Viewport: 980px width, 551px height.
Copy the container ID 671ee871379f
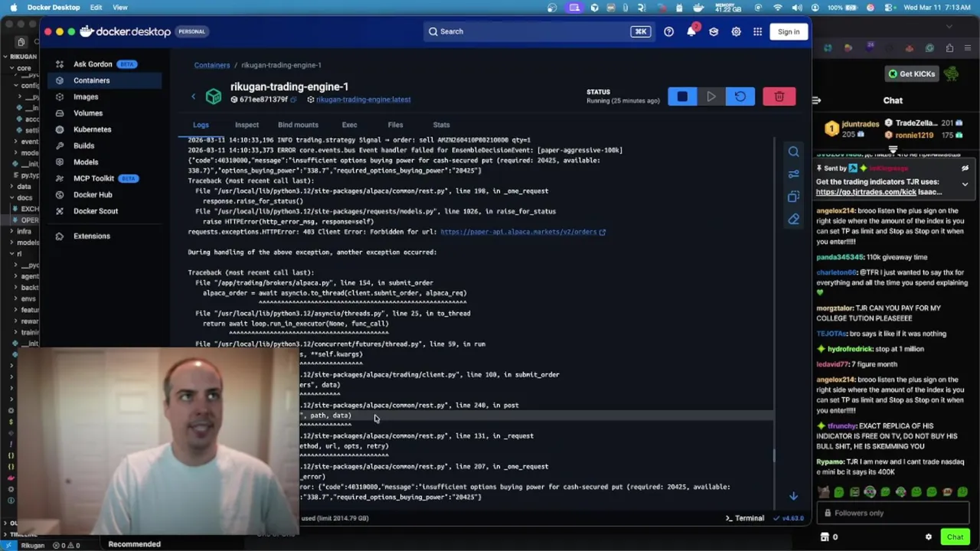point(293,99)
